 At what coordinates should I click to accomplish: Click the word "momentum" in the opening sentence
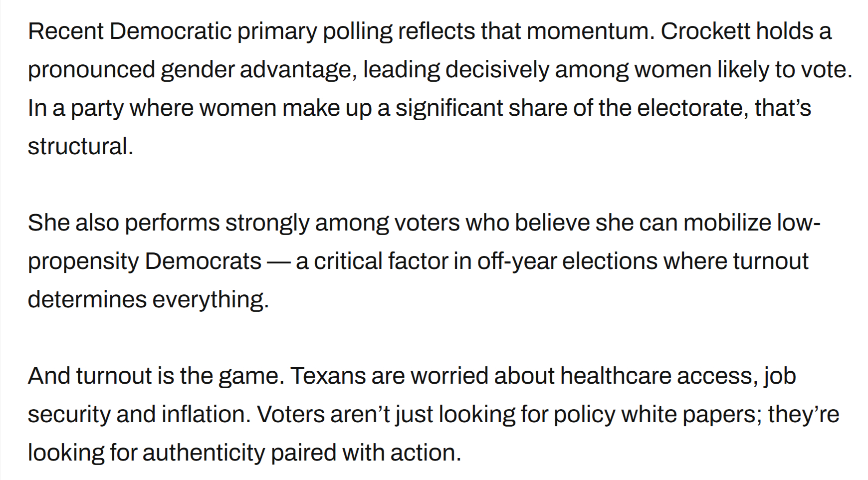[x=588, y=31]
